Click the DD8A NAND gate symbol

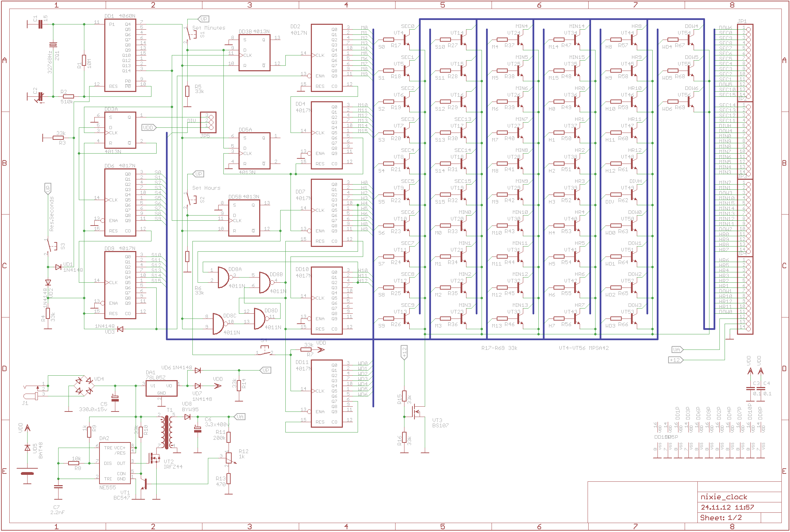223,277
